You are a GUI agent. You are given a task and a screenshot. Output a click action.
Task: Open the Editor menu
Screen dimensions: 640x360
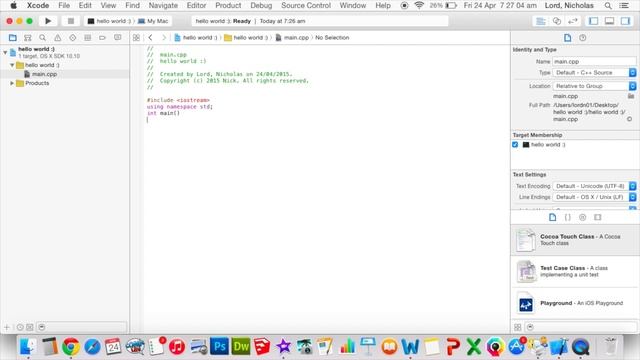(x=196, y=5)
